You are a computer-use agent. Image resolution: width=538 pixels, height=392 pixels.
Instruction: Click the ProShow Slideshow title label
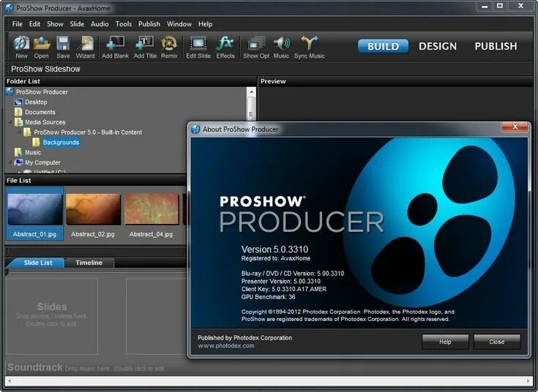coord(45,69)
